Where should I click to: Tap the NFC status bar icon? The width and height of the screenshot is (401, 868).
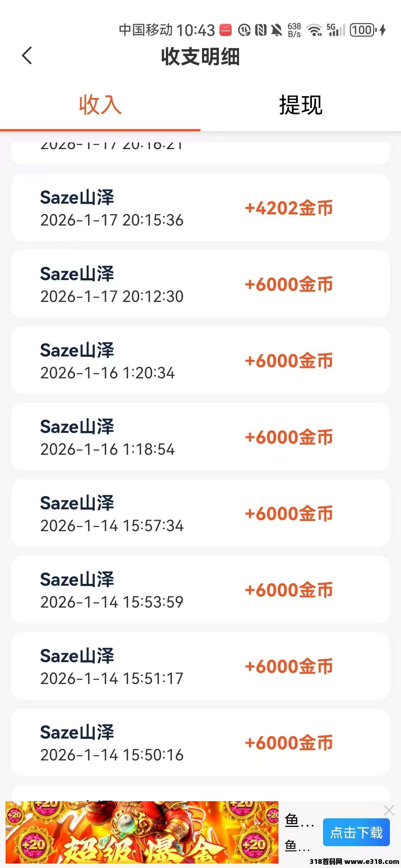261,30
